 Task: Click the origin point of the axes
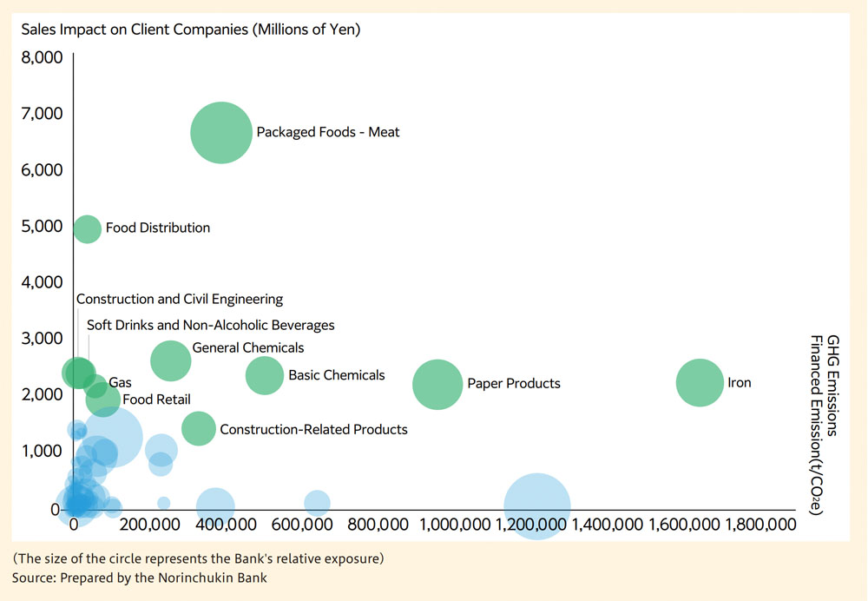[x=74, y=508]
